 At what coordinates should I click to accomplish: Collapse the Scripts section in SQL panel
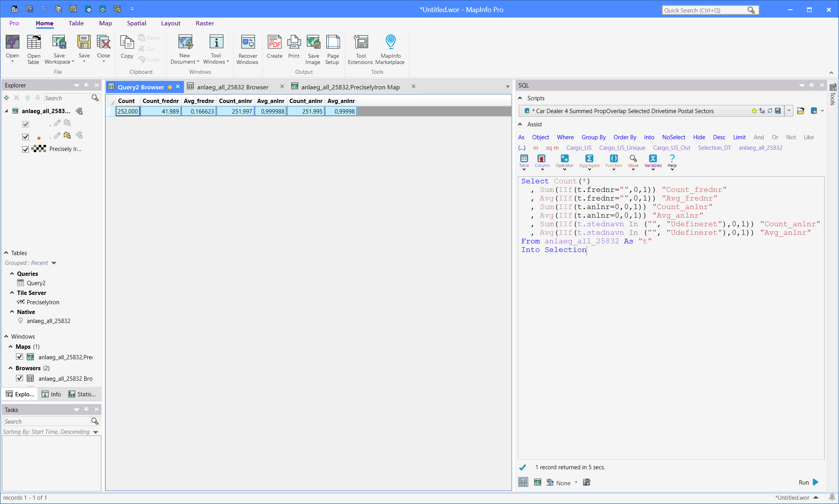pyautogui.click(x=520, y=98)
